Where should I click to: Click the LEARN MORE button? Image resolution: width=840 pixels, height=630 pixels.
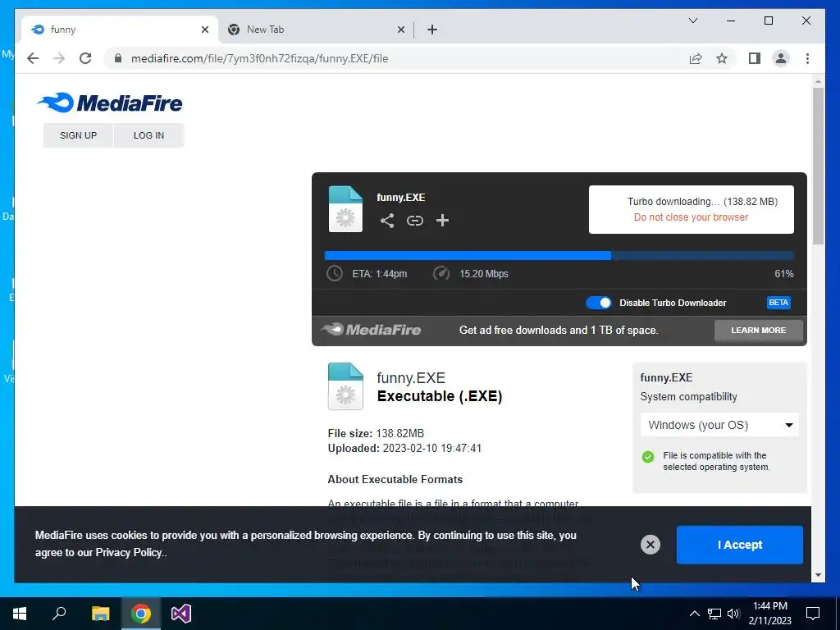(758, 331)
